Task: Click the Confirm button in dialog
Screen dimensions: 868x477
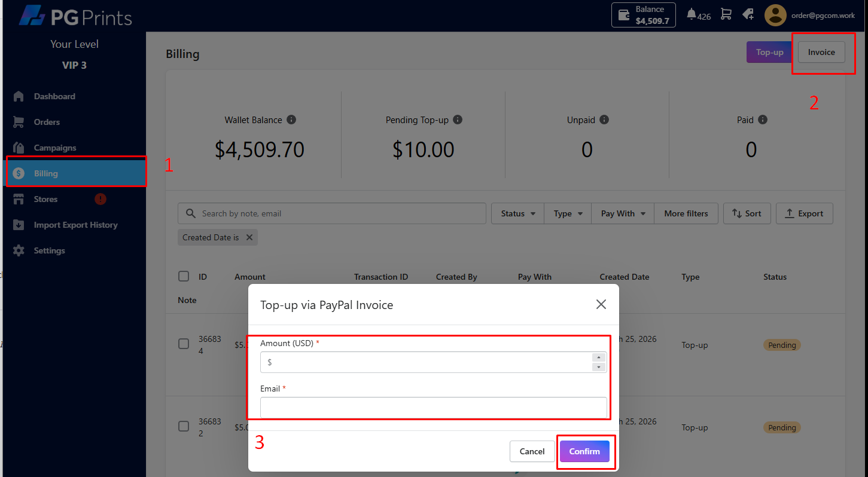Action: click(x=584, y=451)
